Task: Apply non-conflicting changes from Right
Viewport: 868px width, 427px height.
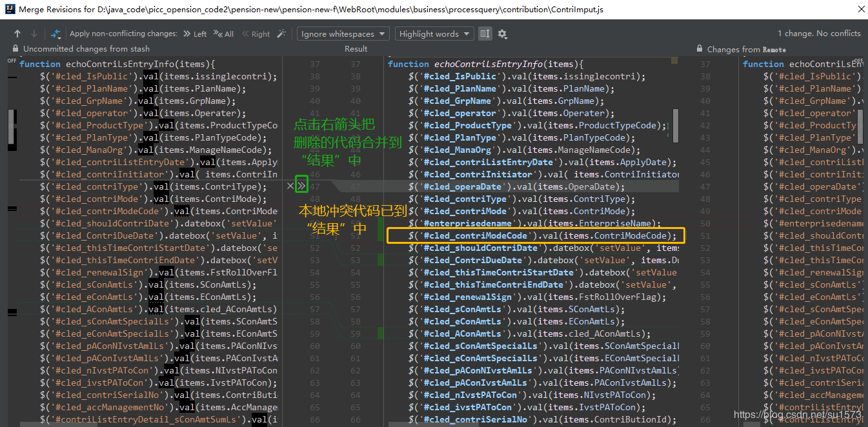Action: click(256, 34)
